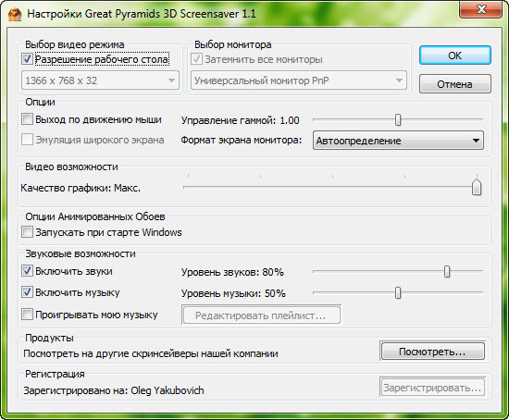Click the sound level 80% slider thumb

click(x=447, y=271)
